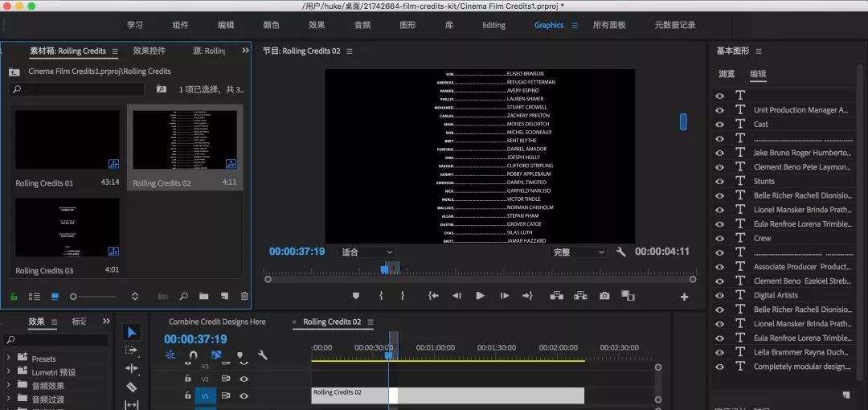Viewport: 868px width, 410px height.
Task: Open the 适合 zoom level dropdown
Action: [x=366, y=252]
